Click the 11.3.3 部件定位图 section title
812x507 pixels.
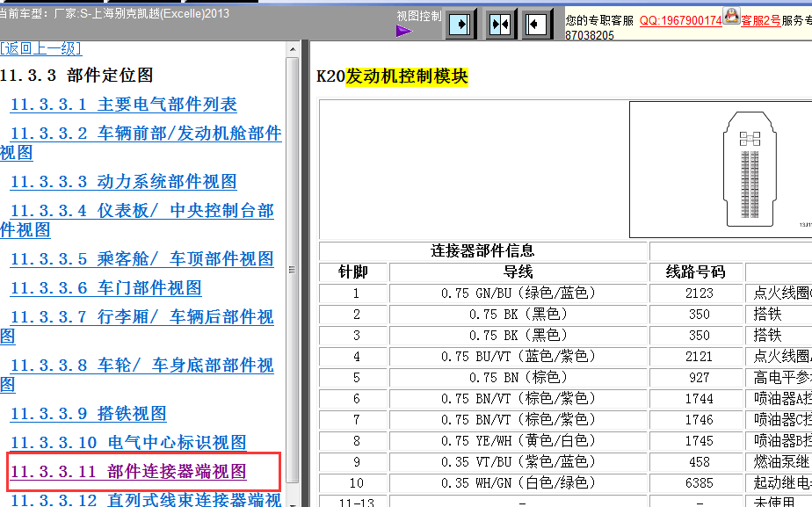coord(76,76)
